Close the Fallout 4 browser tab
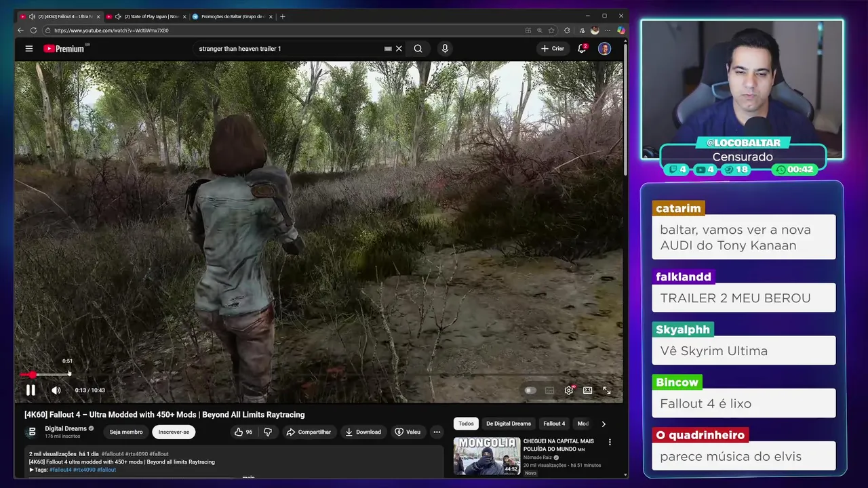This screenshot has width=868, height=488. (98, 16)
